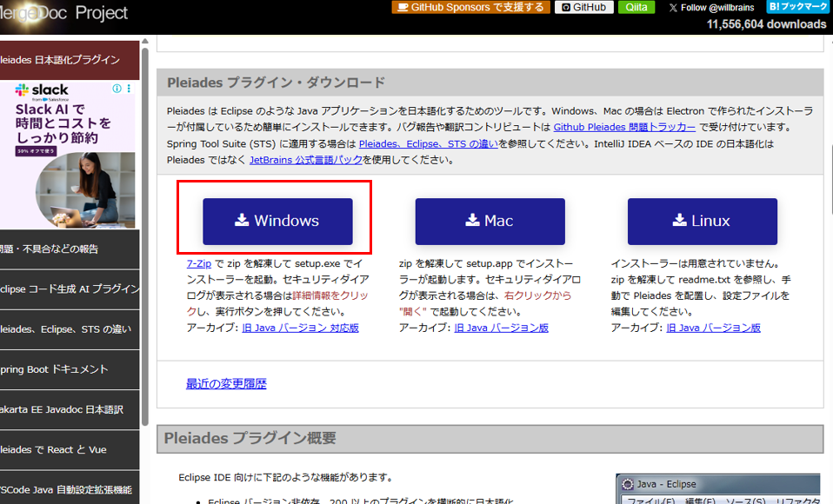Click the ad info icon

point(117,89)
